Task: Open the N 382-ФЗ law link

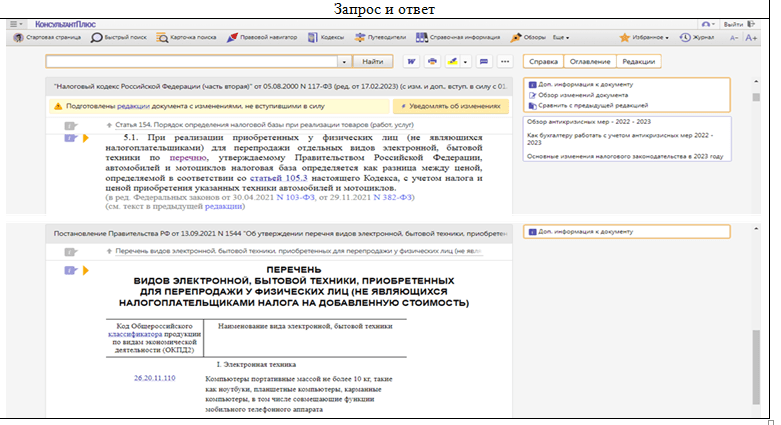Action: pos(392,197)
